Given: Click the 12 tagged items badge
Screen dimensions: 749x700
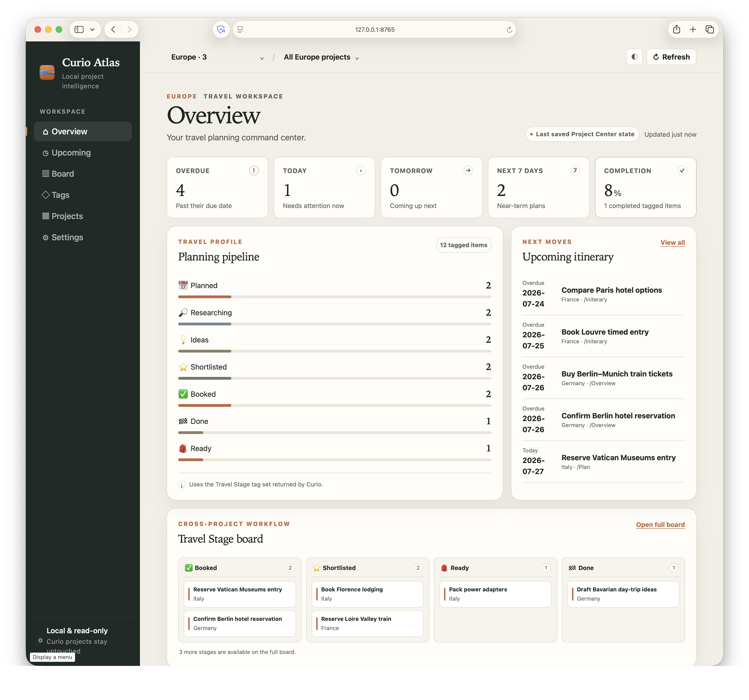Looking at the screenshot, I should pyautogui.click(x=463, y=245).
